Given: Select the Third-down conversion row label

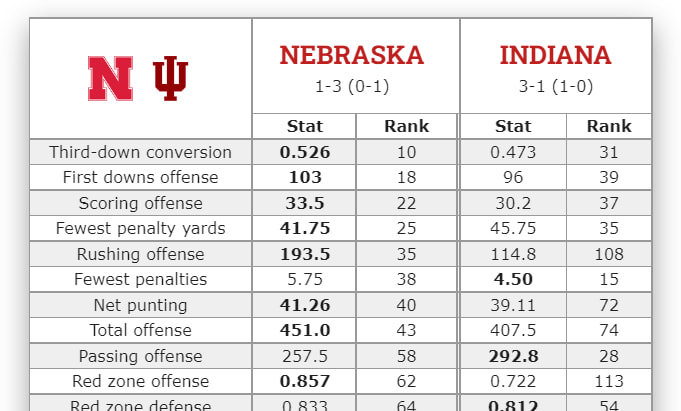Looking at the screenshot, I should (140, 152).
